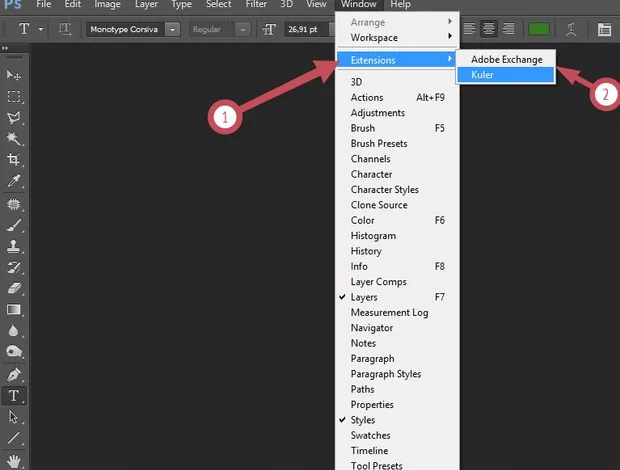Viewport: 620px width, 470px height.
Task: Expand the toolbox double-arrow
Action: tap(5, 48)
